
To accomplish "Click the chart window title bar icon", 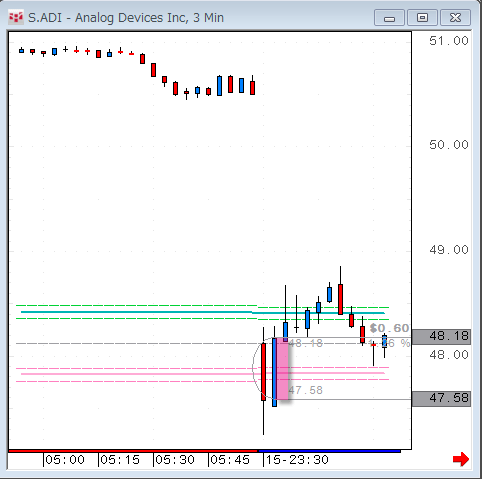I will coord(16,18).
